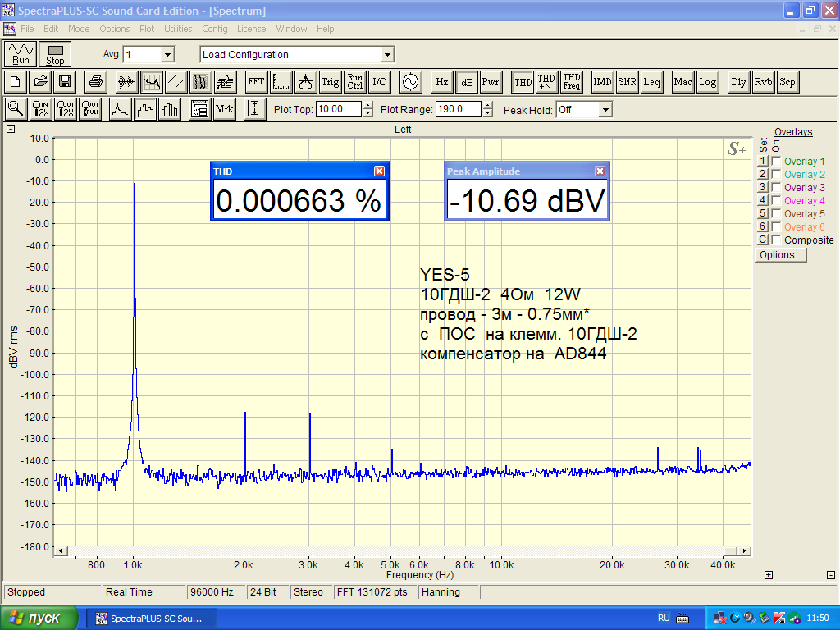Click the printer icon
The width and height of the screenshot is (840, 630).
[96, 82]
